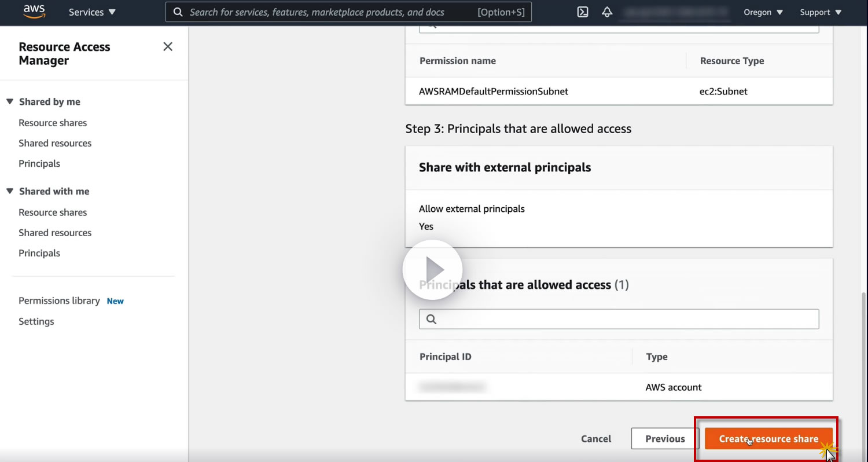
Task: Click the Yes value for external principals
Action: coord(426,226)
